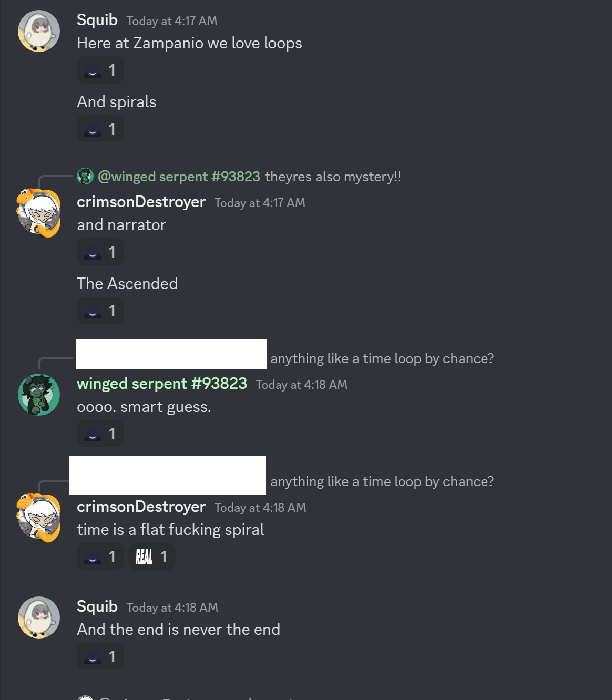Viewport: 612px width, 700px height.
Task: Toggle reaction under 'and narrator' message
Action: 100,252
